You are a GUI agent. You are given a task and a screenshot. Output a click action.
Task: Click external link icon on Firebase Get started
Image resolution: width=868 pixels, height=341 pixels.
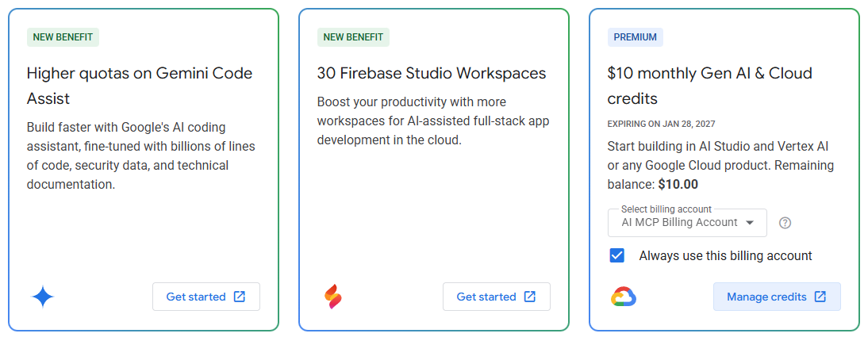530,297
